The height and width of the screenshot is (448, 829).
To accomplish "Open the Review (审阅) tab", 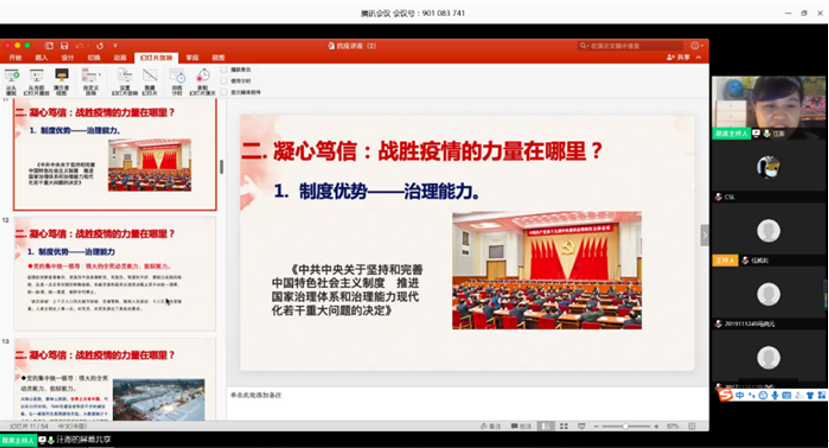I will pyautogui.click(x=192, y=58).
